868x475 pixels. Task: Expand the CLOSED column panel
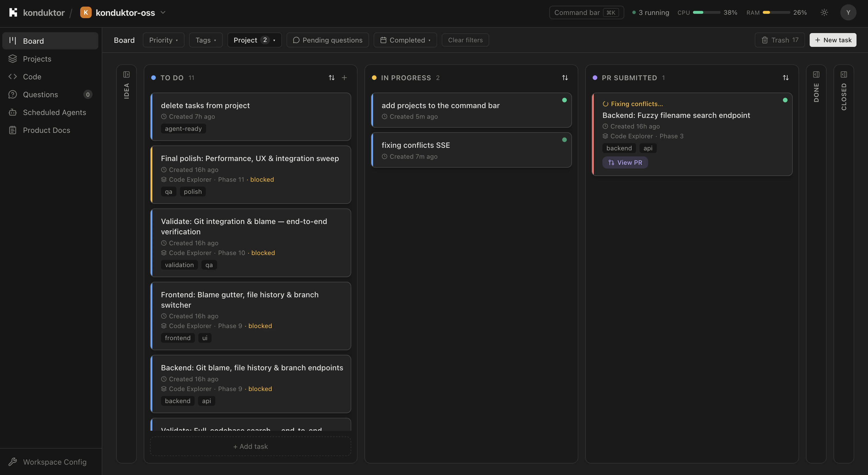point(844,74)
